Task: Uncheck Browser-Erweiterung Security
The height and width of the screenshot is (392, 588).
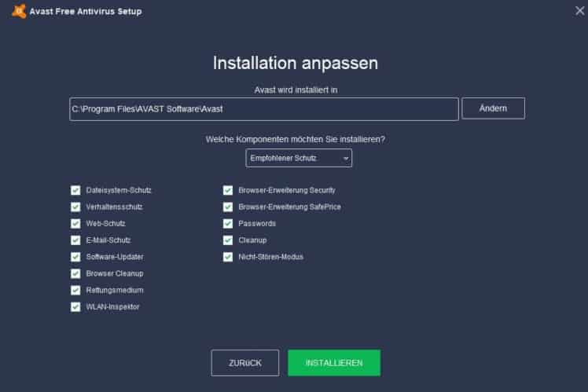Action: pyautogui.click(x=228, y=190)
